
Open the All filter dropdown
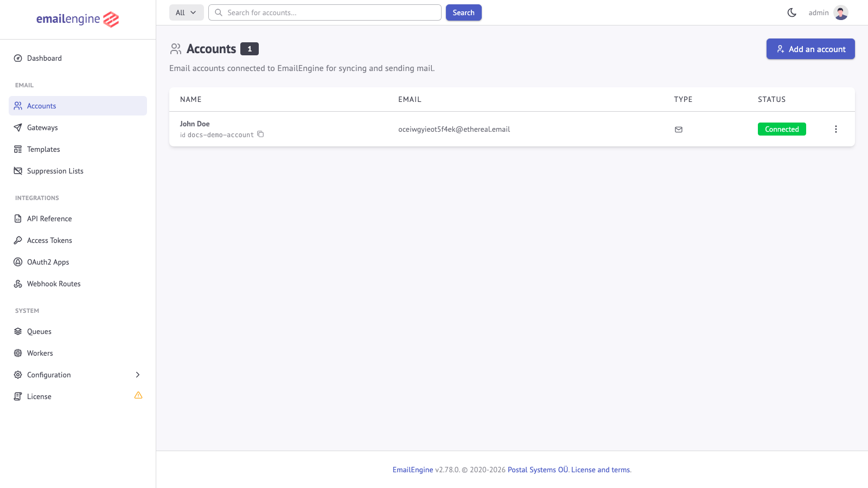(187, 12)
